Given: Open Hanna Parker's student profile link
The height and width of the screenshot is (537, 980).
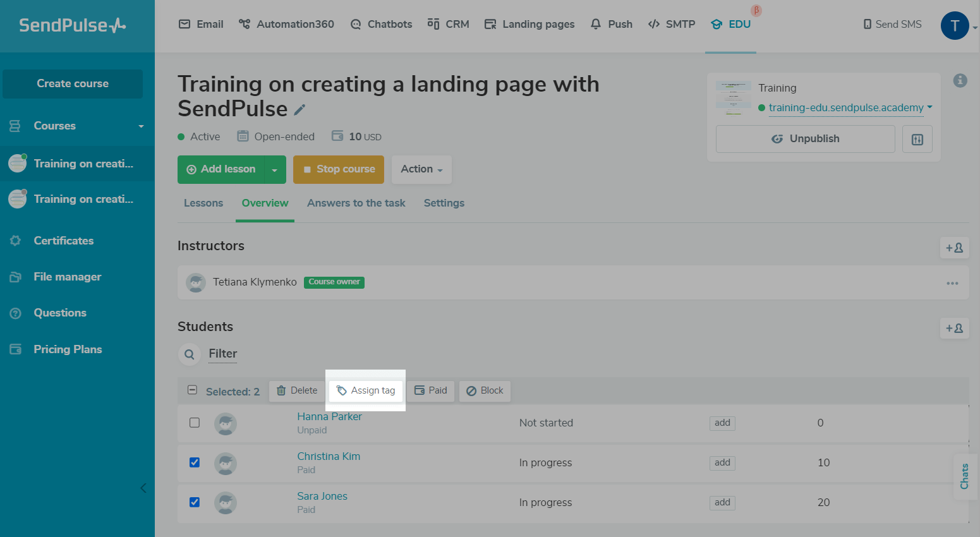Looking at the screenshot, I should 329,417.
